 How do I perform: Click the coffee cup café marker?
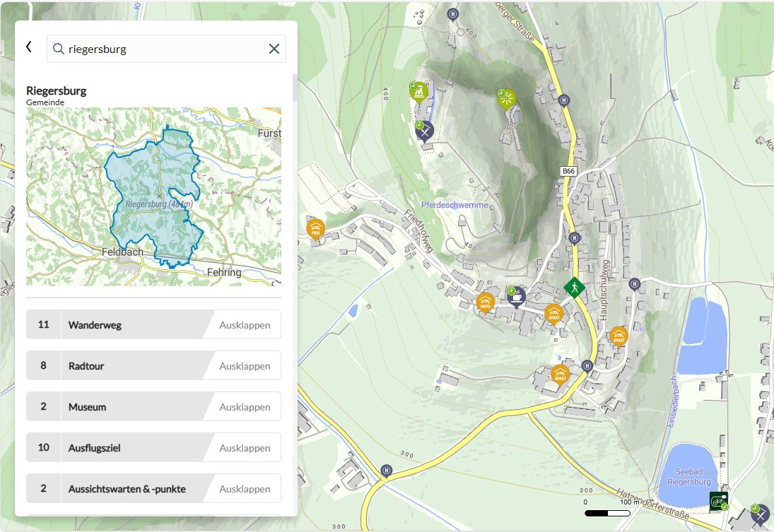click(x=516, y=295)
